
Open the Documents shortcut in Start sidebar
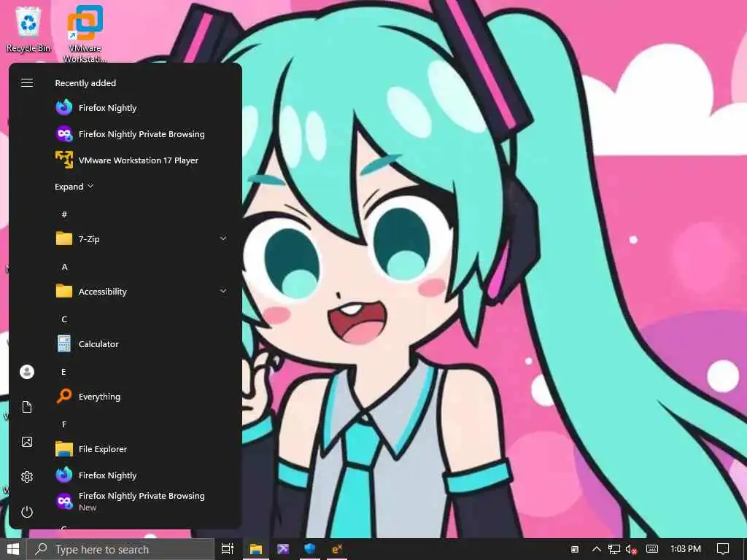[27, 407]
